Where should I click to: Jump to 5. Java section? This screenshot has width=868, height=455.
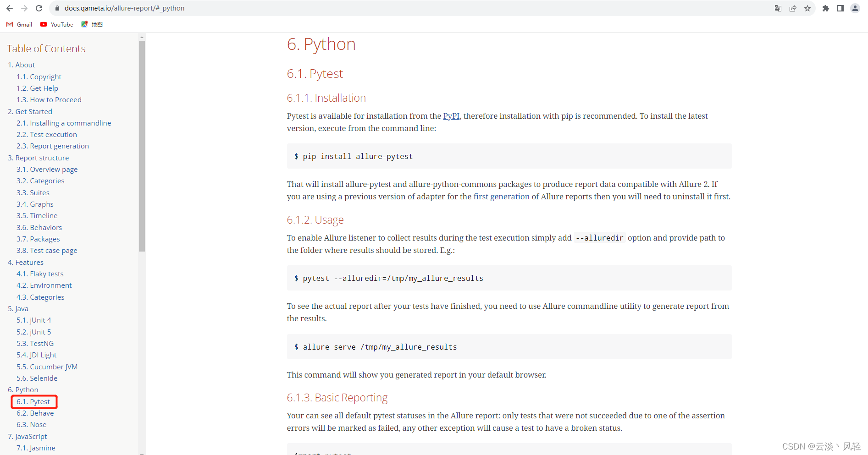[x=18, y=309]
